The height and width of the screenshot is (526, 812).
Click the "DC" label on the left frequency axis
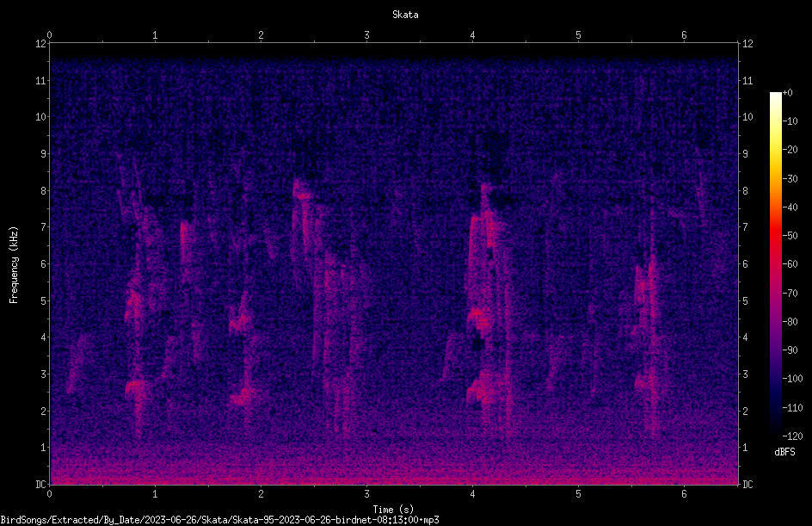[x=40, y=485]
